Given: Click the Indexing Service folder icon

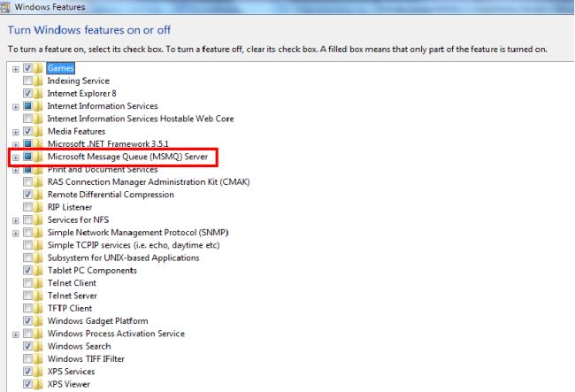Looking at the screenshot, I should (38, 81).
